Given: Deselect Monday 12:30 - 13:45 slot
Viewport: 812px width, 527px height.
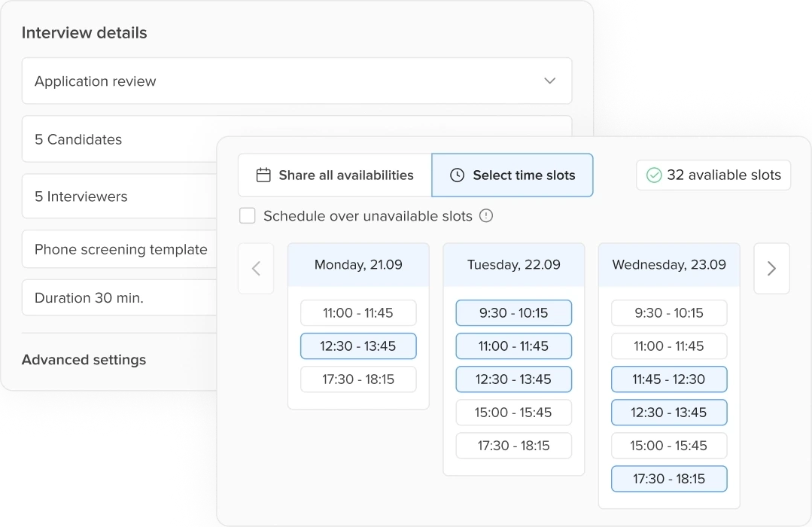Looking at the screenshot, I should [358, 346].
